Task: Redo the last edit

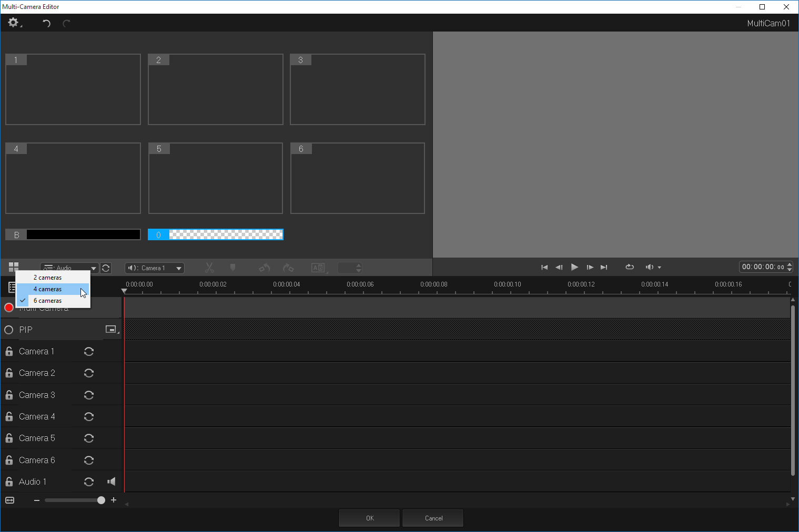Action: pos(66,23)
